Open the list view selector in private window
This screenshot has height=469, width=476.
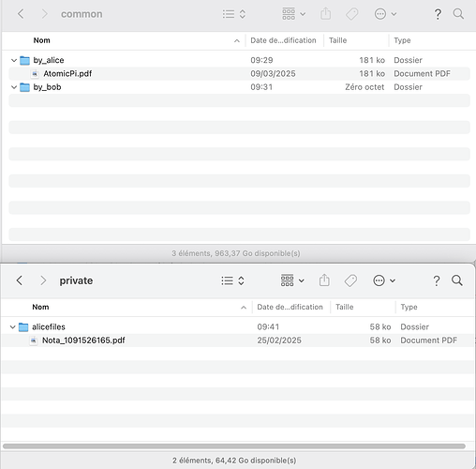pos(232,280)
